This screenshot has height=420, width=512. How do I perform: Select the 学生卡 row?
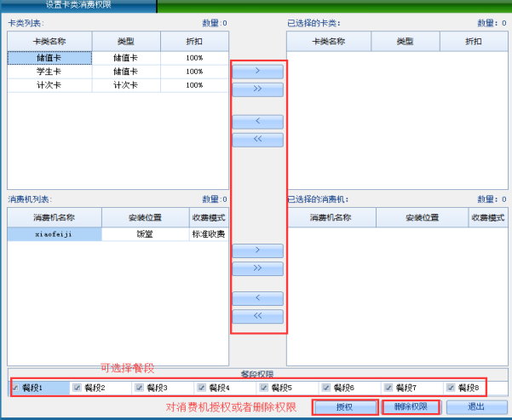pos(118,72)
